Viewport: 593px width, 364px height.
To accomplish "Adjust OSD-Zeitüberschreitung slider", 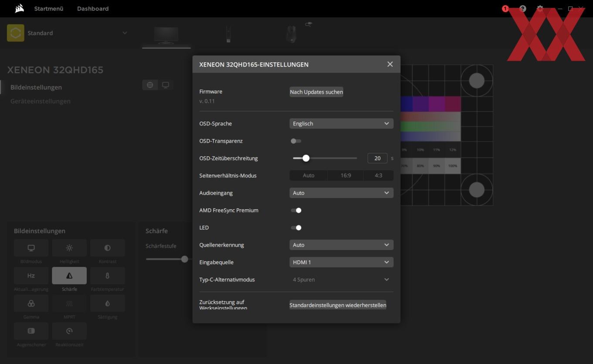I will 325,158.
